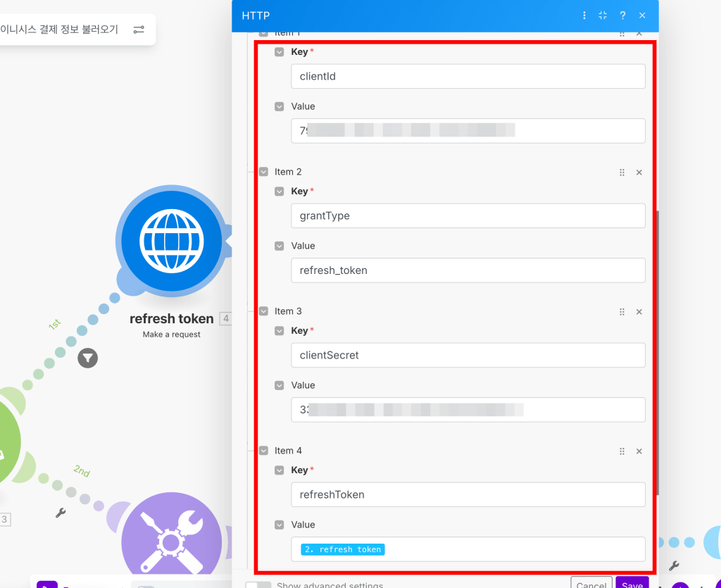Click the wrench icon on the 2nd route
Screen dimensions: 721x588
tap(61, 513)
